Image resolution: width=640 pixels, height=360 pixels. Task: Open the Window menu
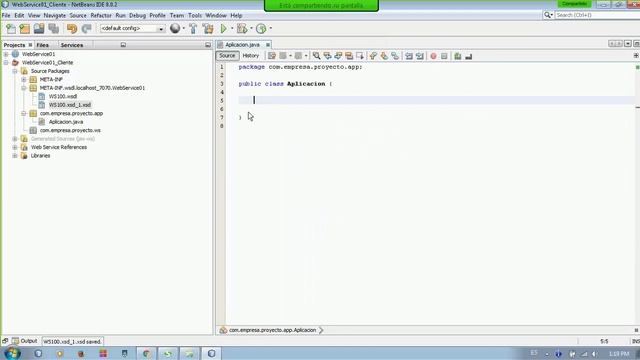216,16
